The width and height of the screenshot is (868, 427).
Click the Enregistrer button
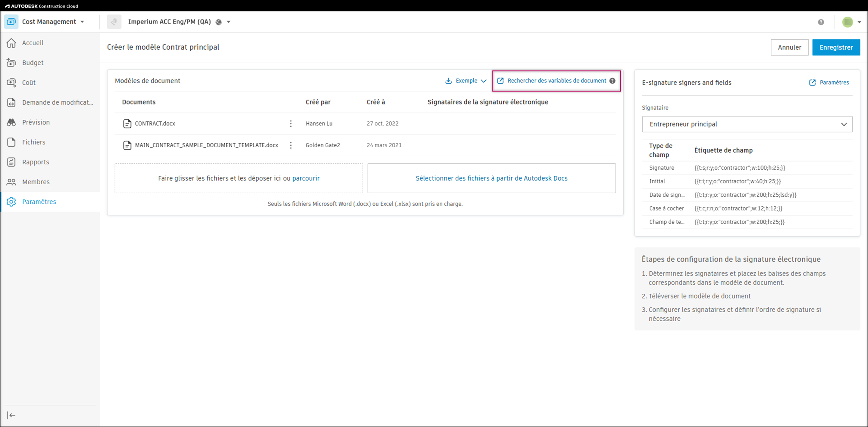(x=836, y=48)
